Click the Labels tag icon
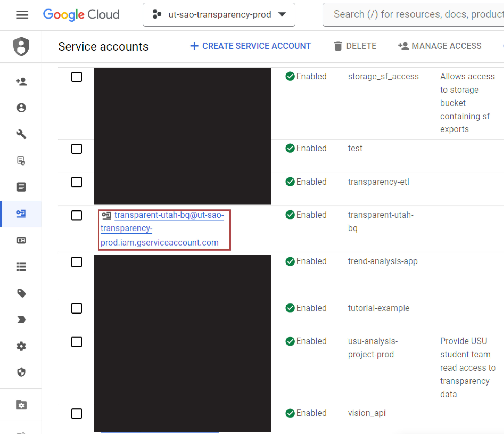The height and width of the screenshot is (434, 504). coord(21,293)
